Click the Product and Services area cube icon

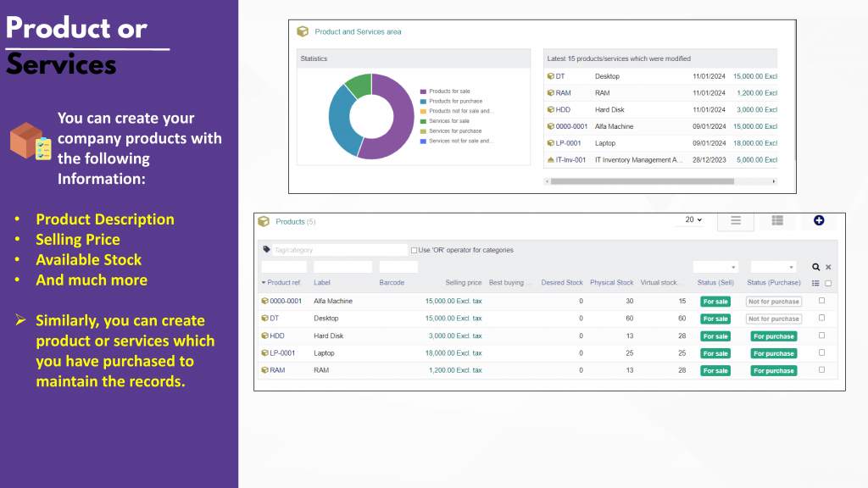coord(303,32)
